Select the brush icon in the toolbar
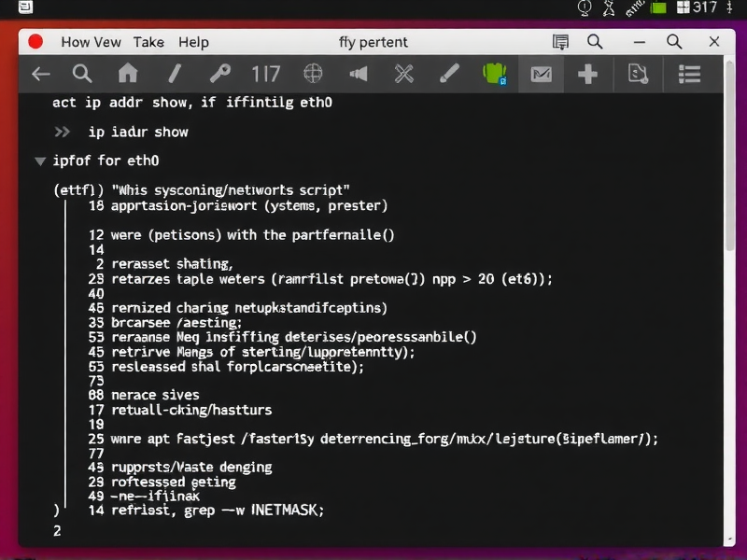Viewport: 747px width, 560px height. [448, 75]
